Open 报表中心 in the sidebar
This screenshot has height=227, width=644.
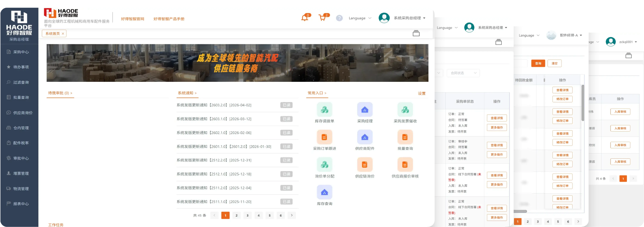pos(19,204)
